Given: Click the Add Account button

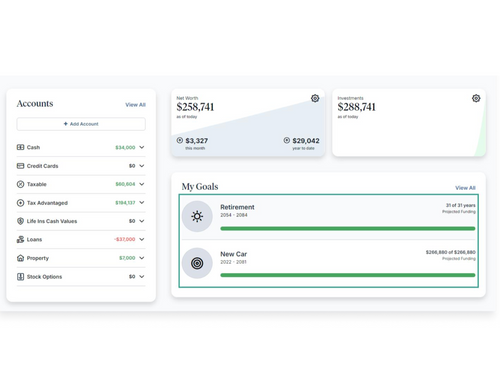Looking at the screenshot, I should (81, 124).
